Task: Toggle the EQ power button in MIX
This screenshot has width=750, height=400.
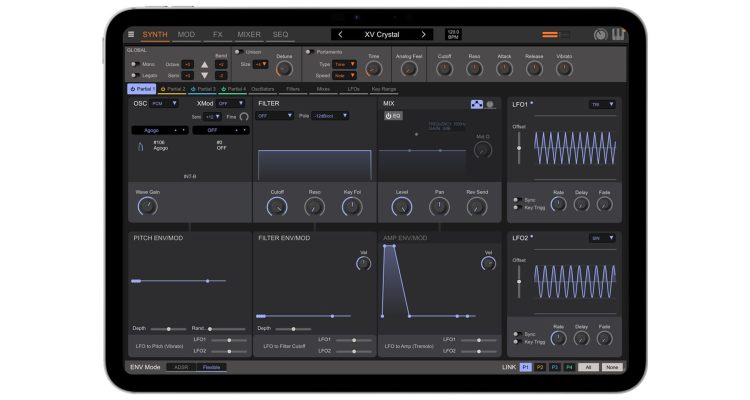Action: click(x=393, y=116)
